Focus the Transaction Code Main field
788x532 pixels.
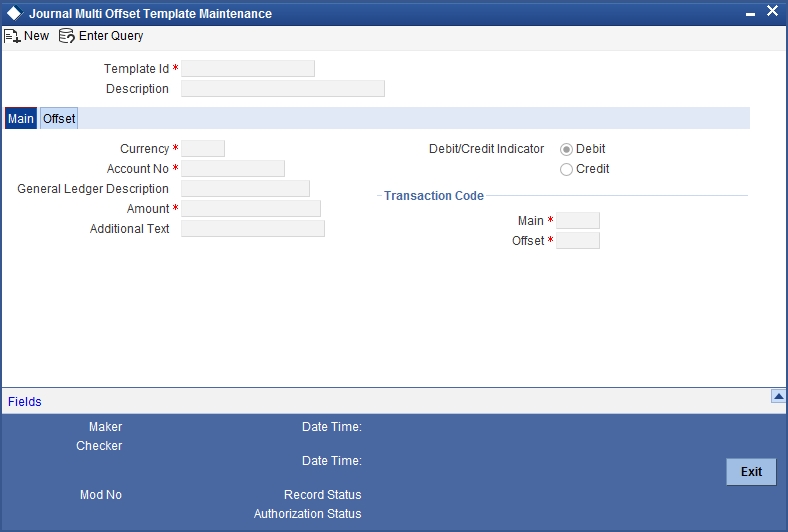(x=578, y=221)
